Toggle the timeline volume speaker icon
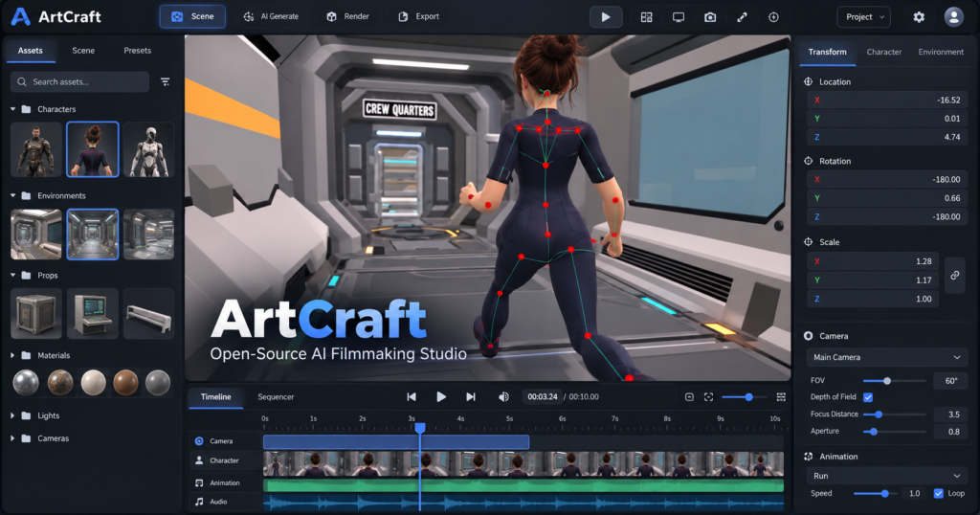Image resolution: width=980 pixels, height=515 pixels. (503, 397)
